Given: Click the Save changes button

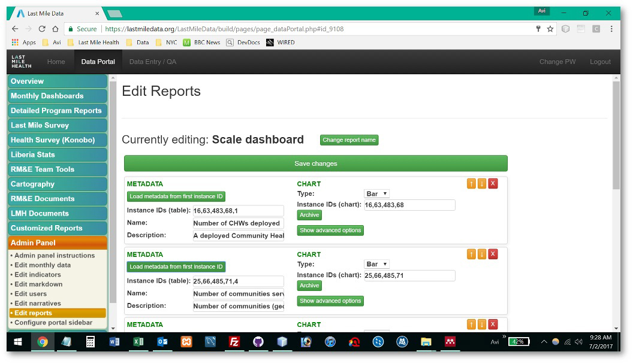Looking at the screenshot, I should (x=315, y=163).
